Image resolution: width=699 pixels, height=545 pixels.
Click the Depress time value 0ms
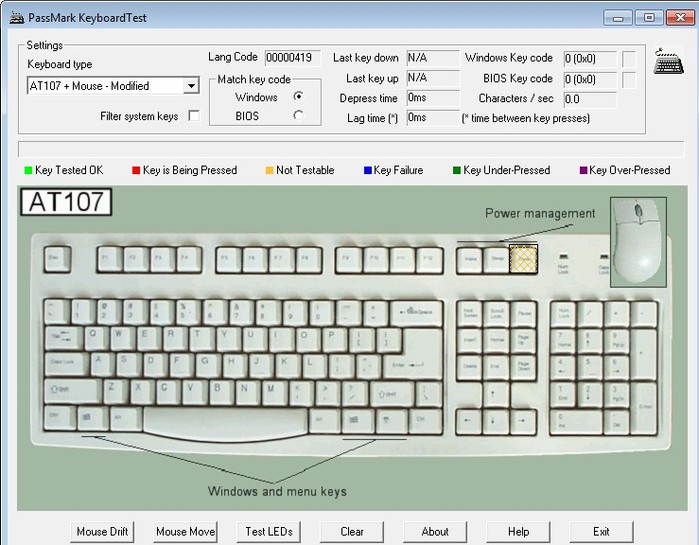(x=433, y=98)
